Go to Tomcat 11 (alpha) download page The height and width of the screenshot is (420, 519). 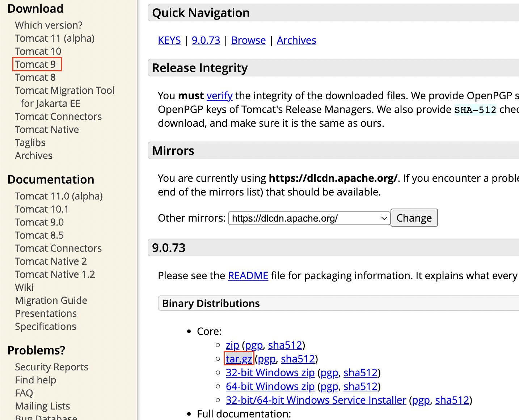point(55,38)
